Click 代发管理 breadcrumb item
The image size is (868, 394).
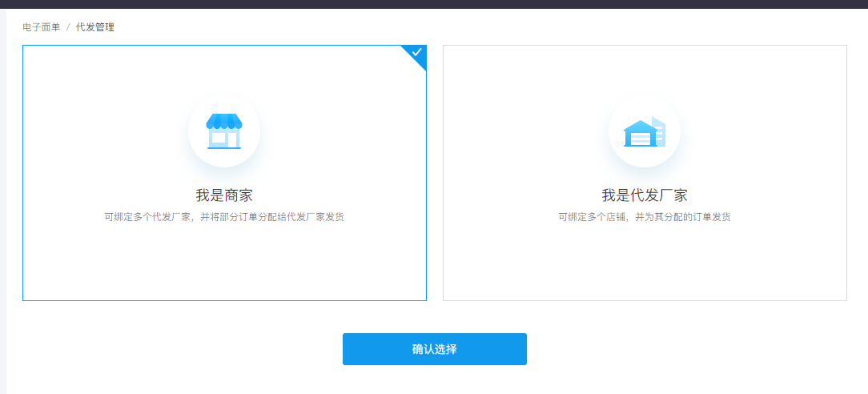click(95, 27)
